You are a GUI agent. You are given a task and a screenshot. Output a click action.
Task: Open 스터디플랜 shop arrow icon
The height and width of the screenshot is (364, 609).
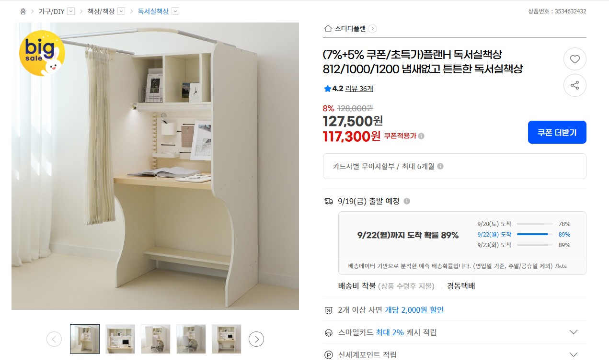pyautogui.click(x=372, y=29)
